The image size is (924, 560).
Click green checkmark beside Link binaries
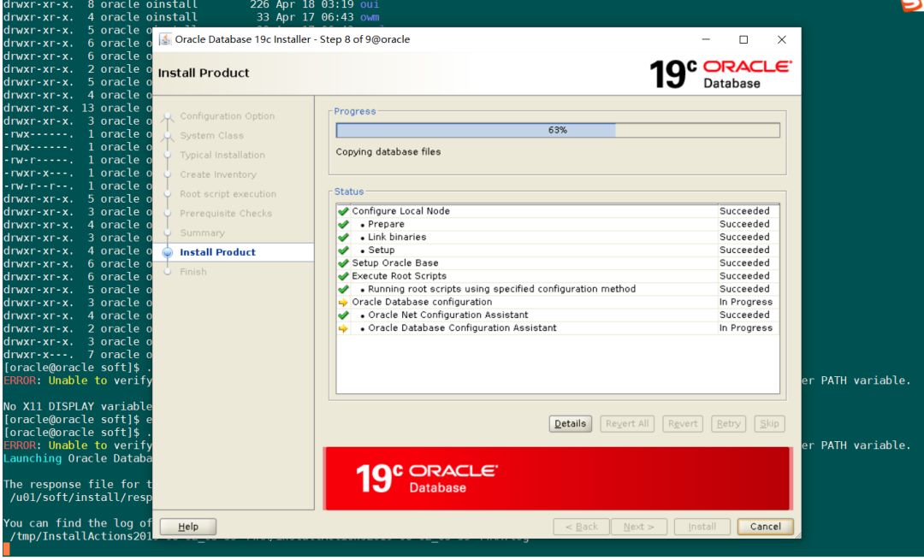click(343, 237)
